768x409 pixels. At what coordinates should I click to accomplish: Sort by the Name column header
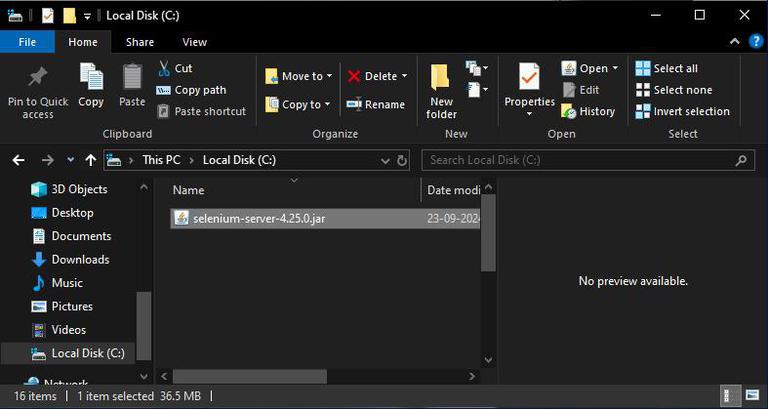(x=189, y=190)
